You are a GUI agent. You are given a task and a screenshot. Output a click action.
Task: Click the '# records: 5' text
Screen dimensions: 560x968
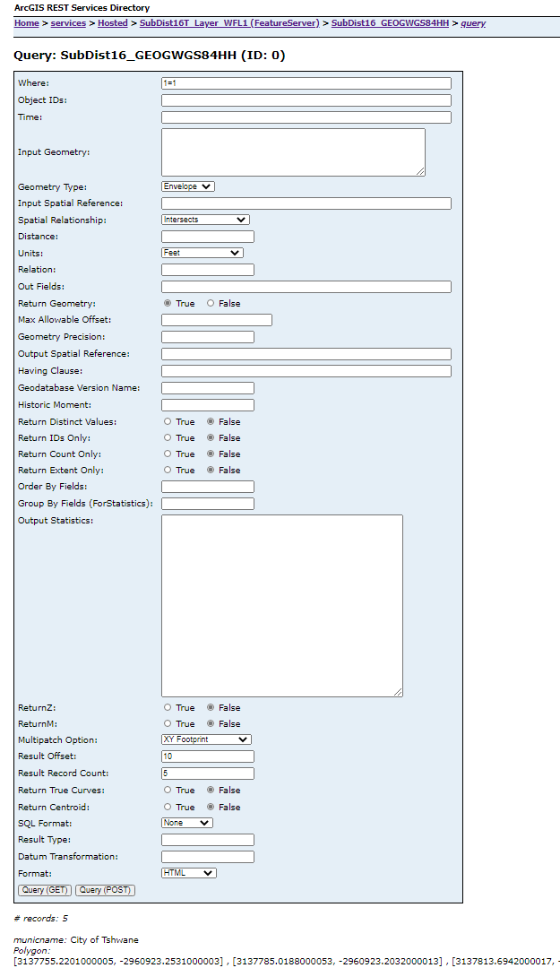(x=40, y=919)
